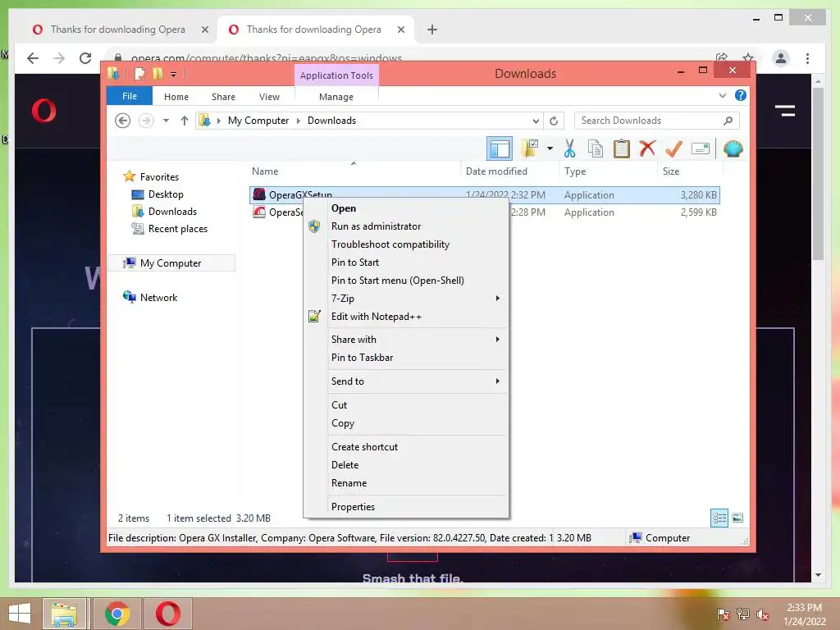
Task: Open Google Chrome from the taskbar
Action: point(117,614)
